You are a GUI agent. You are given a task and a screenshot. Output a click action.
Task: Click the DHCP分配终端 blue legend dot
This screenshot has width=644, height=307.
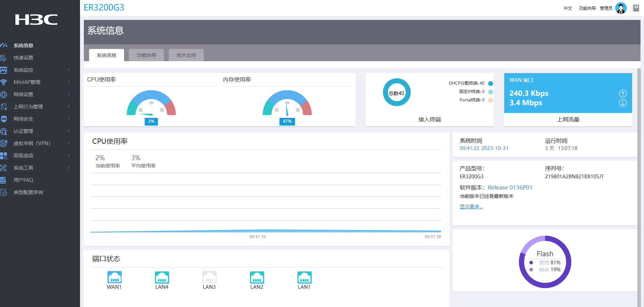[490, 83]
